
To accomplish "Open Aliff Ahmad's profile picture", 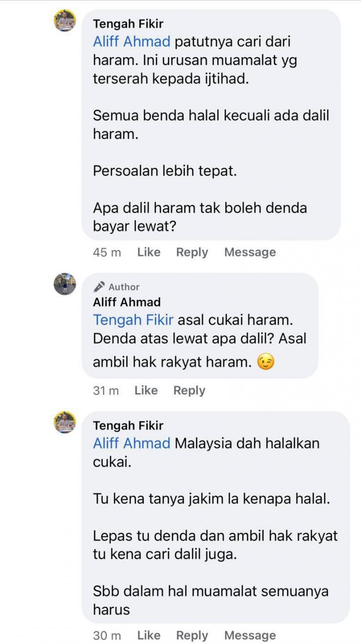I will click(65, 284).
